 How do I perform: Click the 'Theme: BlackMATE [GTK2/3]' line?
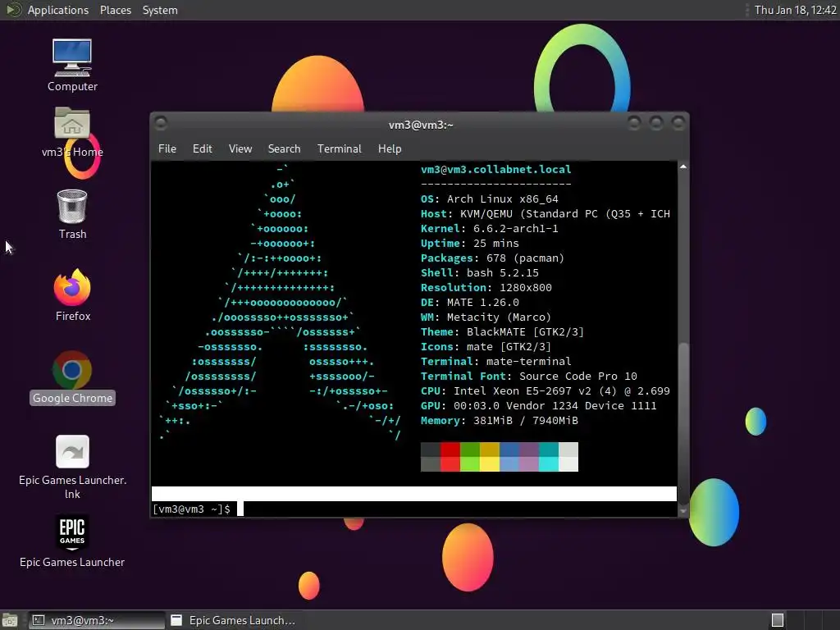pos(502,331)
